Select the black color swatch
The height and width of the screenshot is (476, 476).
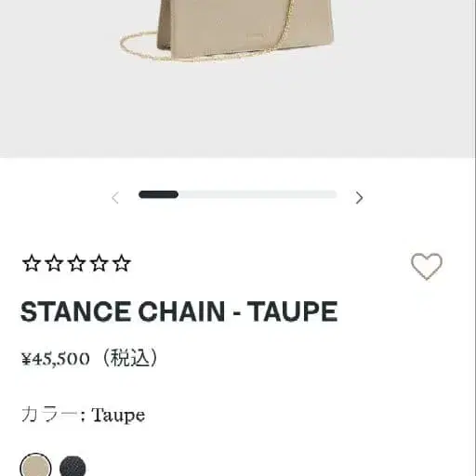(x=73, y=467)
